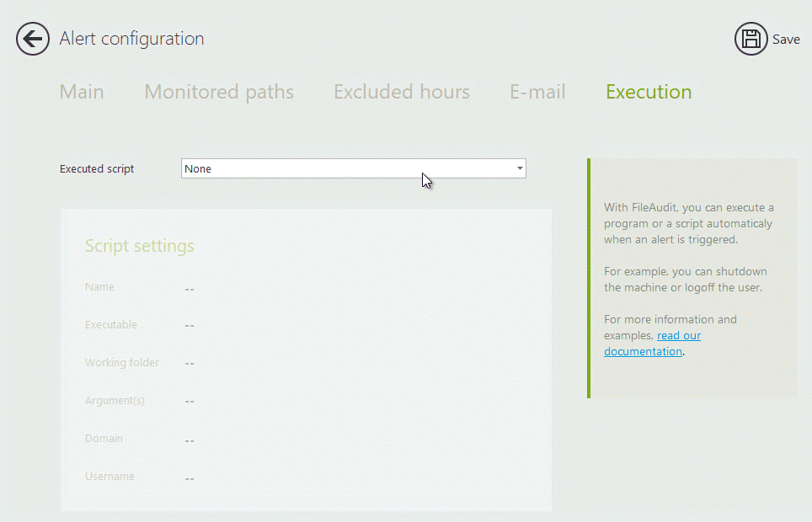This screenshot has width=812, height=522.
Task: Click the Save floppy disk icon
Action: pyautogui.click(x=751, y=39)
